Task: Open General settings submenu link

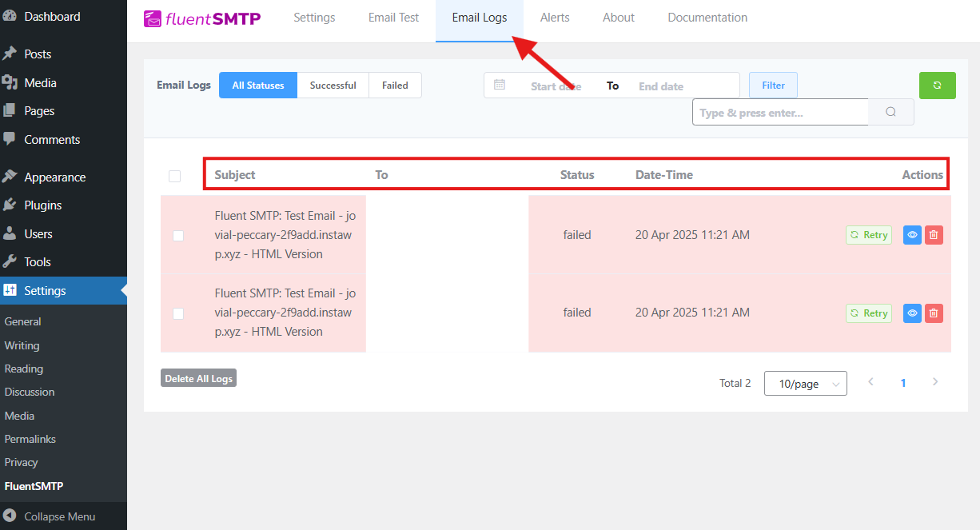Action: 23,321
